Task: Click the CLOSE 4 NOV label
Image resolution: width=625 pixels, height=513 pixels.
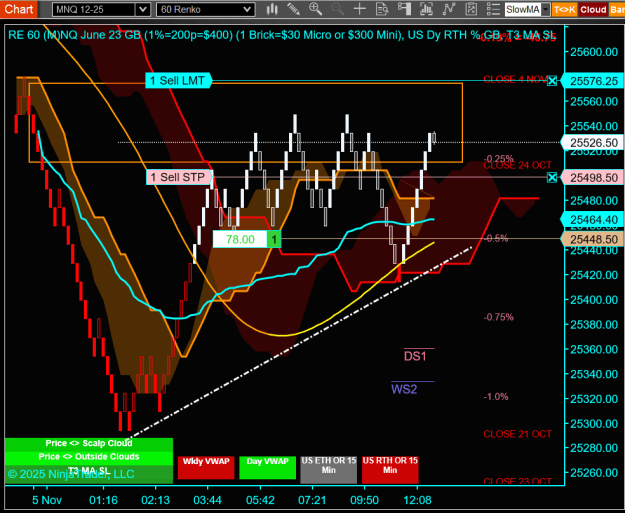Action: click(x=515, y=80)
